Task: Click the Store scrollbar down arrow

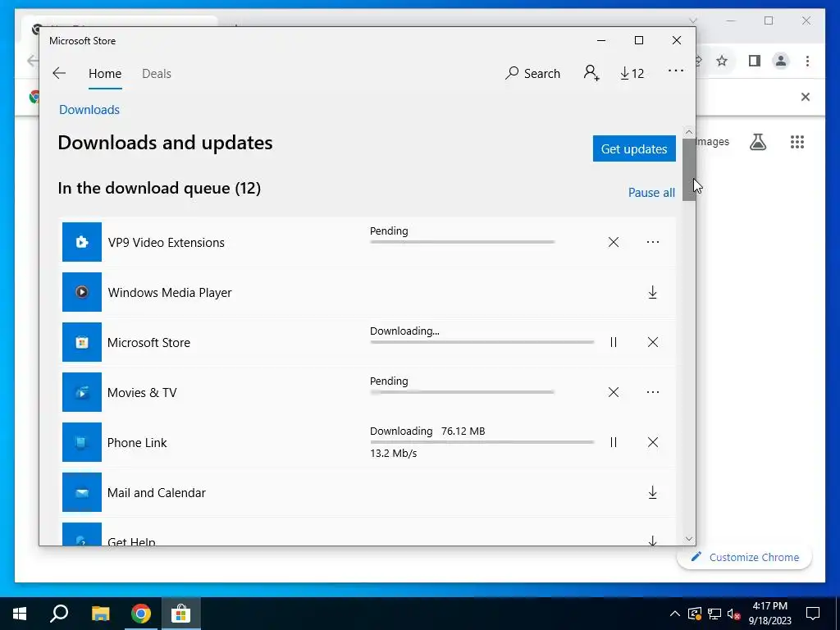Action: (689, 539)
